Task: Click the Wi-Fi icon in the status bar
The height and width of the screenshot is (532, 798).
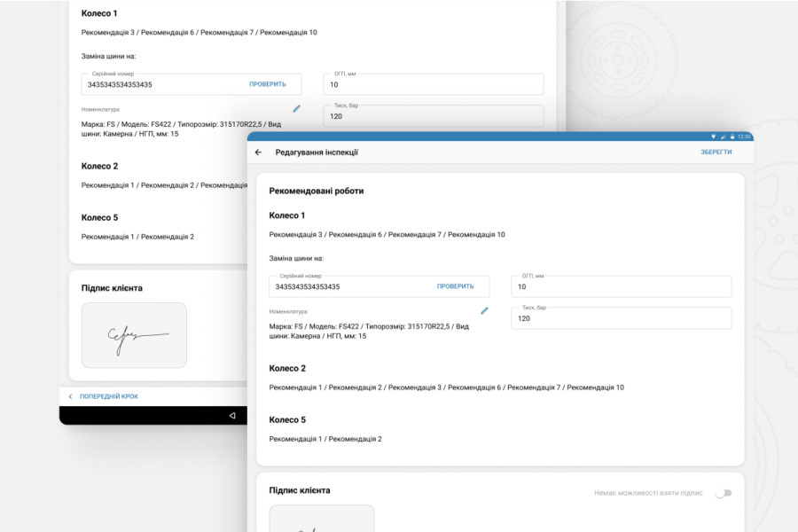Action: [713, 137]
